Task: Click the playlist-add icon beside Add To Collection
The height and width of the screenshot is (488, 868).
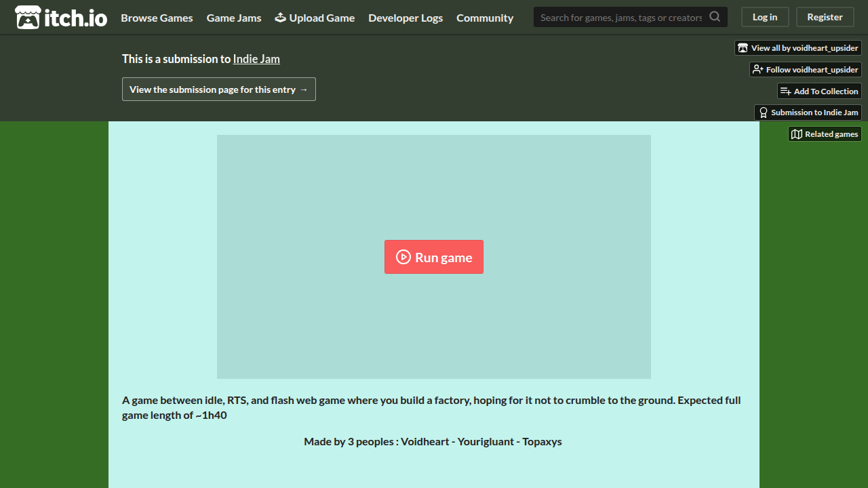Action: (785, 91)
